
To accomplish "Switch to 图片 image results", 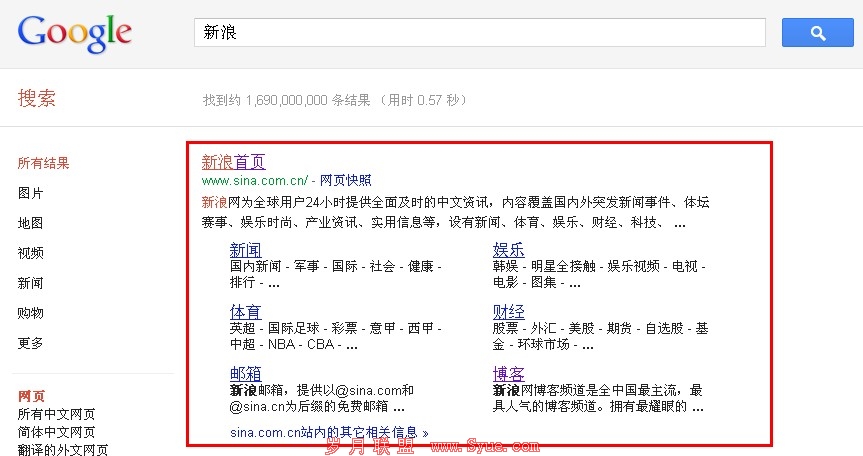I will [31, 194].
